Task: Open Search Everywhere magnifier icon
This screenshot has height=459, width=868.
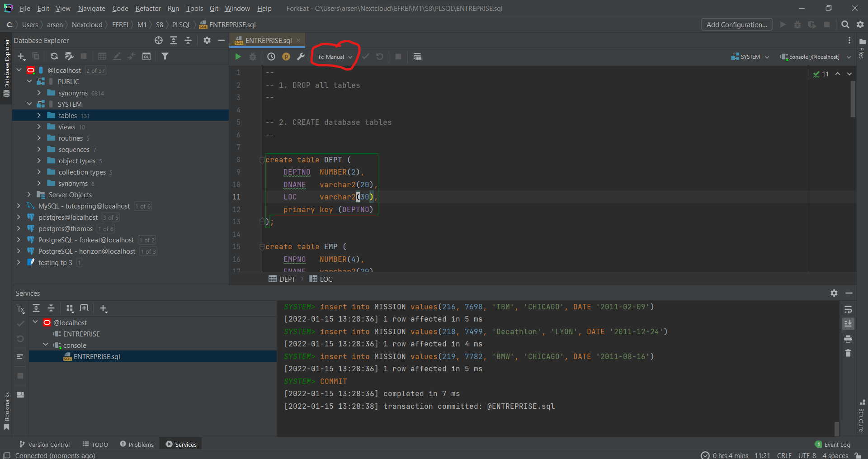Action: 845,24
